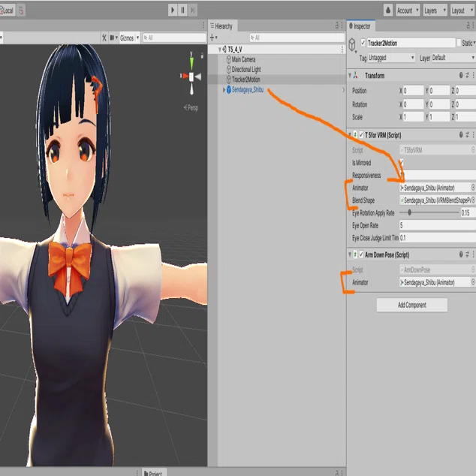The width and height of the screenshot is (476, 476).
Task: Open the scene tools wrench icon
Action: (x=104, y=38)
